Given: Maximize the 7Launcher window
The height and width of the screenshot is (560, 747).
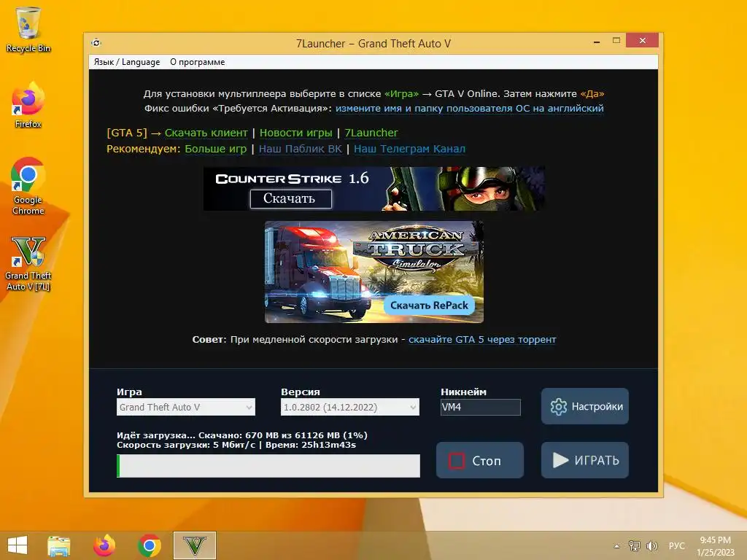Looking at the screenshot, I should point(616,41).
